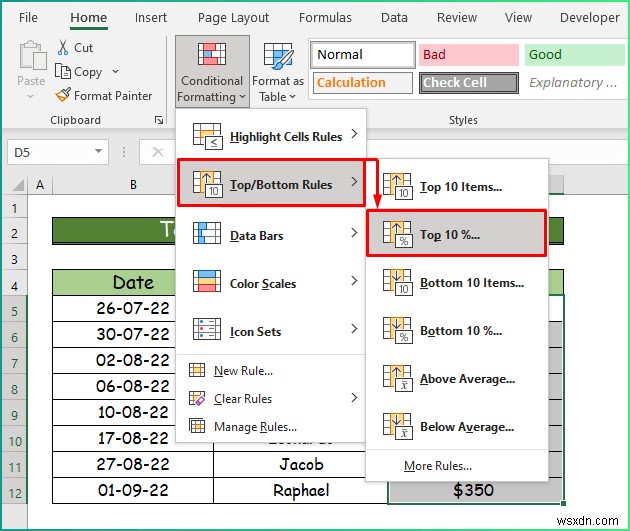Apply the Normal cell style
Screen dimensions: 630x531
(362, 55)
